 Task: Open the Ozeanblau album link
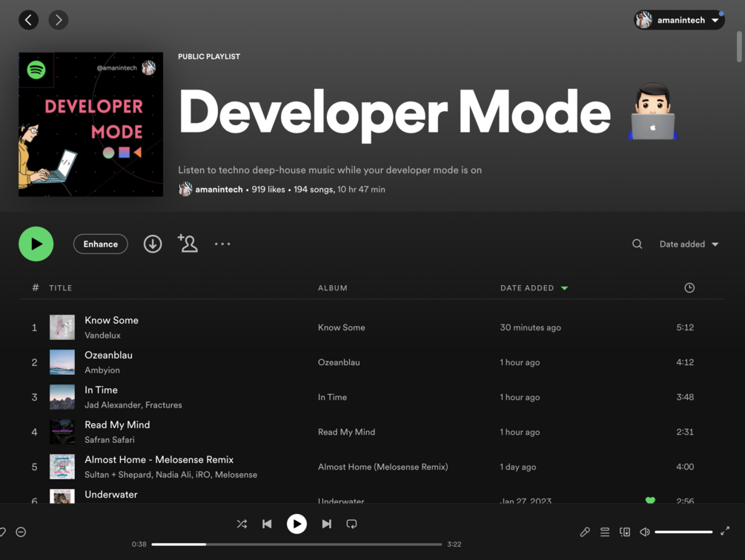pos(339,362)
